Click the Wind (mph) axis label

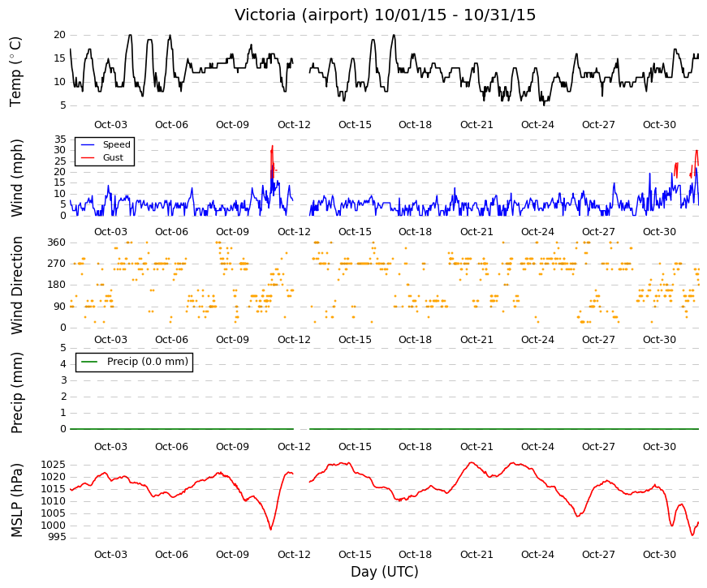(16, 178)
